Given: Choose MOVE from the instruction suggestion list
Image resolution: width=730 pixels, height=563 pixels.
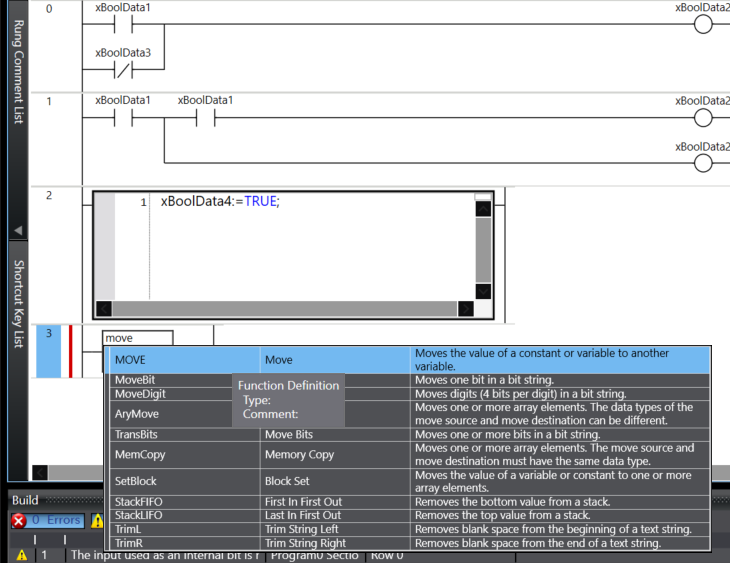Looking at the screenshot, I should (x=183, y=359).
